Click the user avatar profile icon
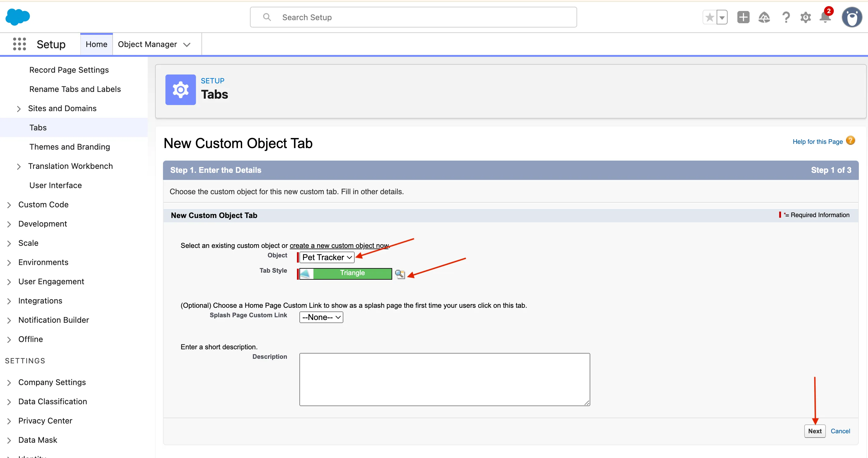Screen dimensions: 868x458 pos(852,17)
